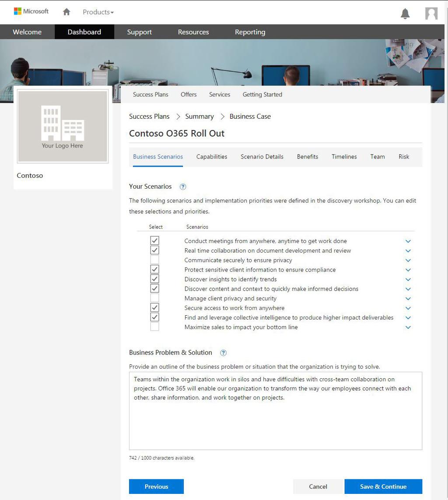Click help icon beside Business Problem & Solution

pos(223,353)
